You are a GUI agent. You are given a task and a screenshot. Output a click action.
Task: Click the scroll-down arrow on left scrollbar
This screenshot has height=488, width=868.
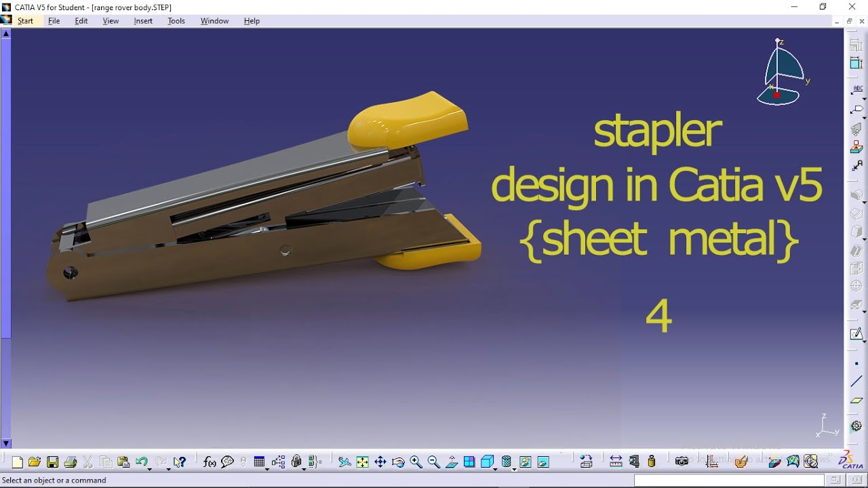pyautogui.click(x=6, y=444)
